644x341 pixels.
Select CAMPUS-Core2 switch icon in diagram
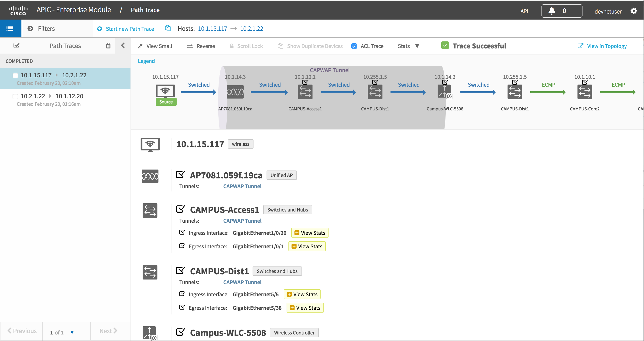(x=585, y=92)
